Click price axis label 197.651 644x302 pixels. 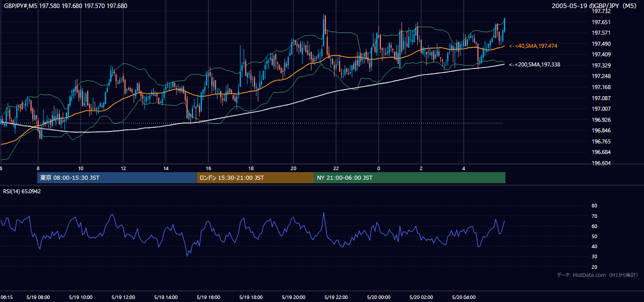click(x=601, y=22)
